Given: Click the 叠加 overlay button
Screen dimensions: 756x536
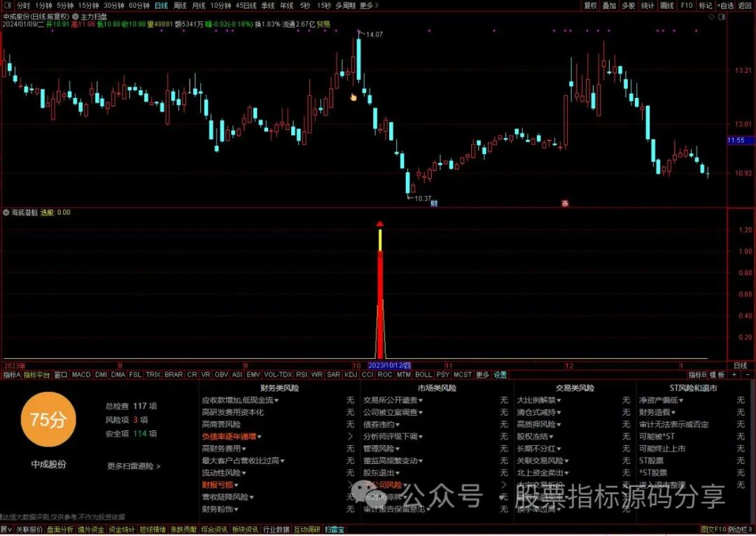Looking at the screenshot, I should coord(610,6).
